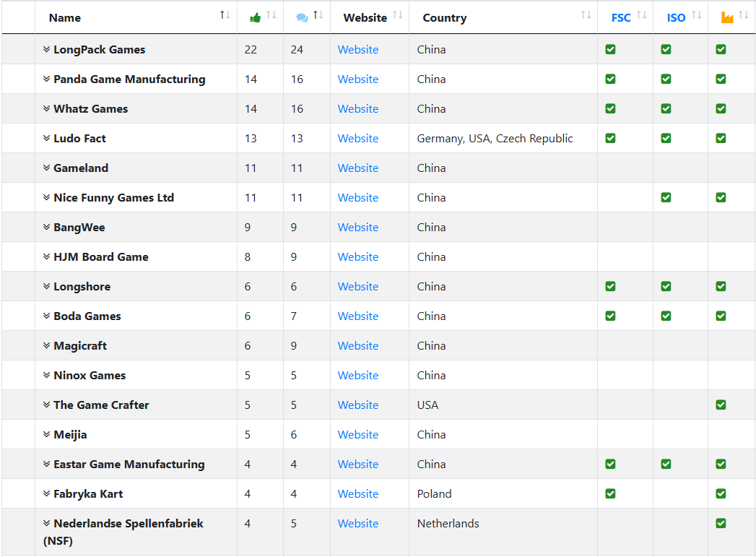Expand the Ludo Fact row details

click(x=46, y=139)
